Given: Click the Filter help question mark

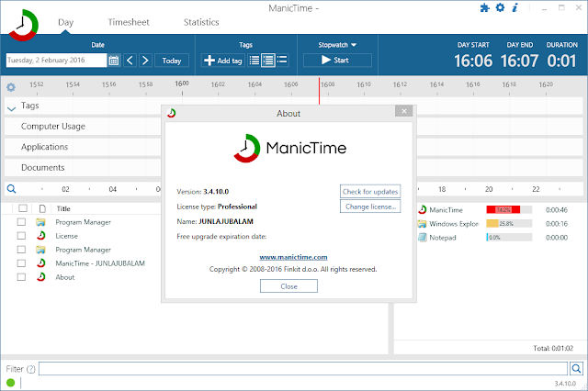Looking at the screenshot, I should (x=31, y=369).
